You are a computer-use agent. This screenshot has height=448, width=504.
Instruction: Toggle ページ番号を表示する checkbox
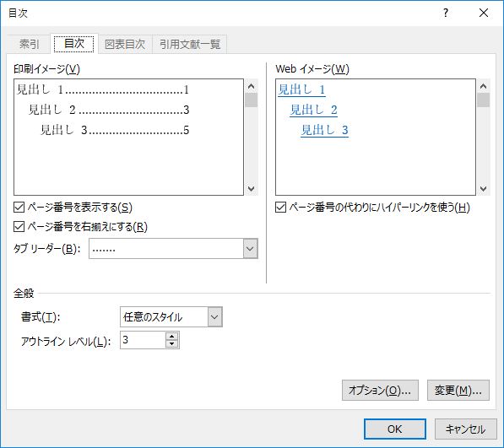pyautogui.click(x=19, y=208)
